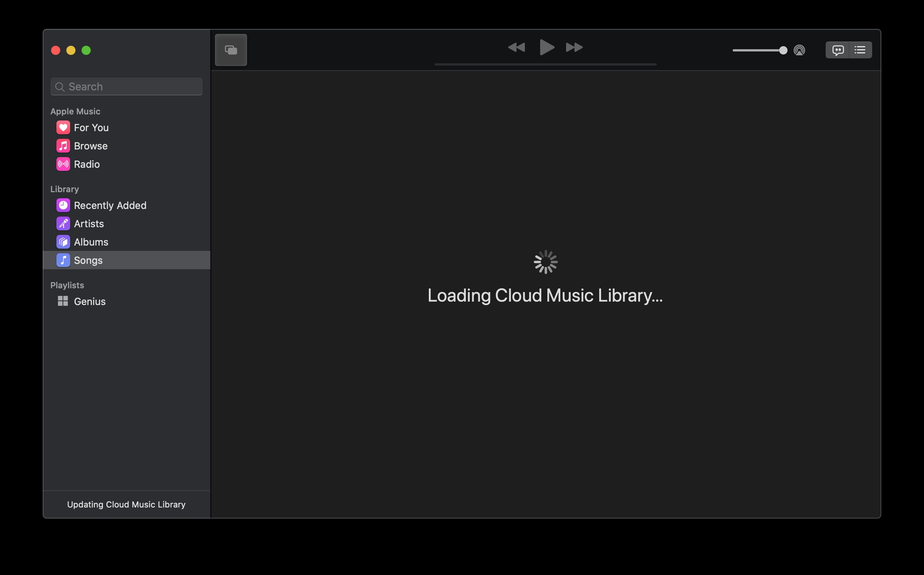The image size is (924, 575).
Task: Expand the Apple Music section
Action: 75,111
